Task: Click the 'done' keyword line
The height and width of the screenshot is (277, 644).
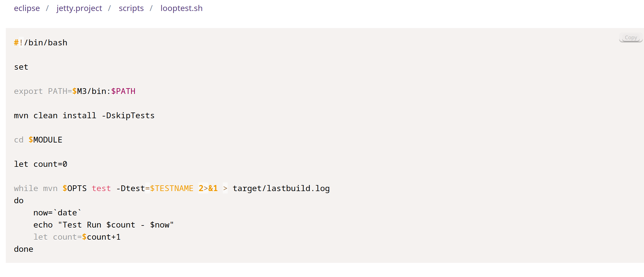Action: click(24, 249)
